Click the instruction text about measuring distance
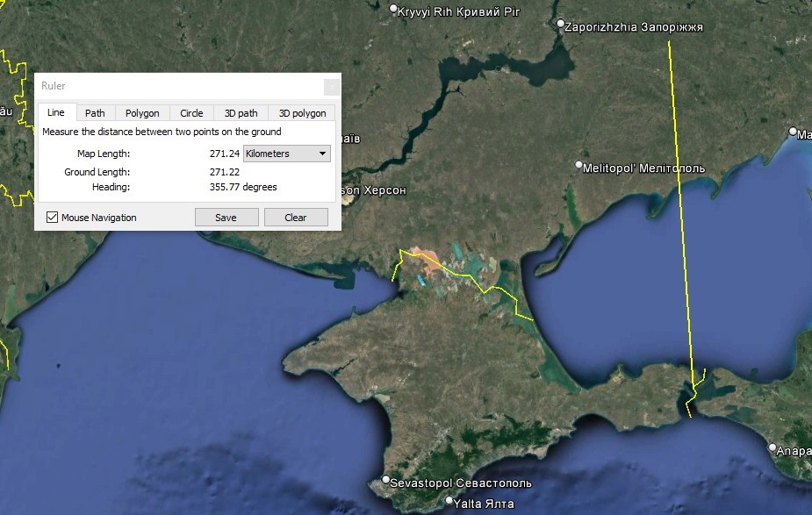 coord(162,132)
